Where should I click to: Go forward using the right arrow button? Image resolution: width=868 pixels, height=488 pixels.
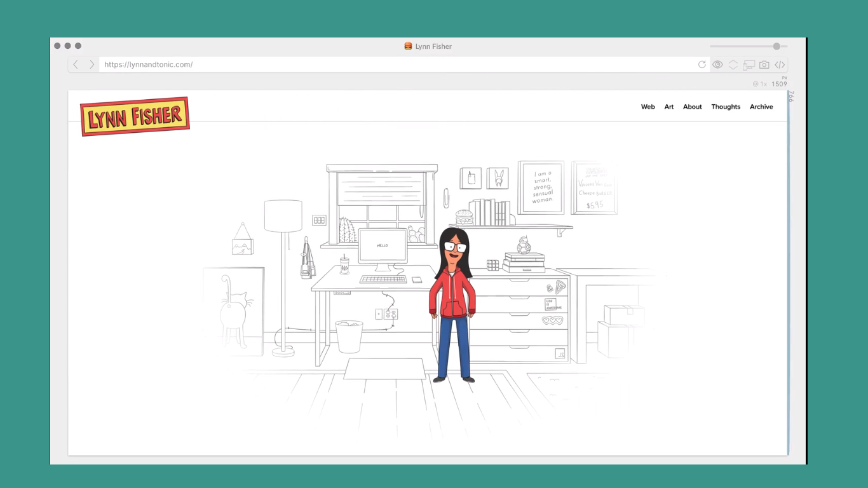pyautogui.click(x=92, y=64)
